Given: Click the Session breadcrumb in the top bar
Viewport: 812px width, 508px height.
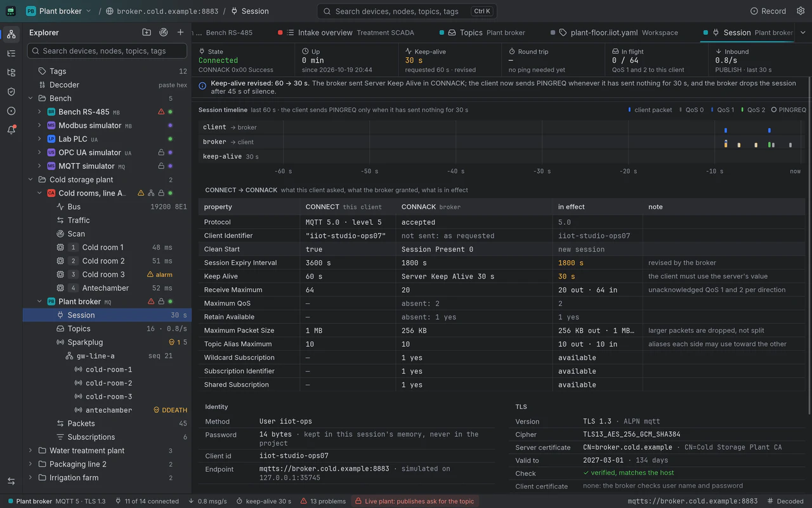Looking at the screenshot, I should [x=250, y=11].
